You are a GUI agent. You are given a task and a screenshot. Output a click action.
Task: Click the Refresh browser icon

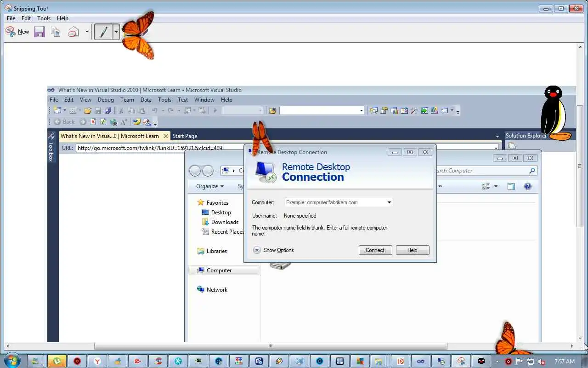coord(103,122)
